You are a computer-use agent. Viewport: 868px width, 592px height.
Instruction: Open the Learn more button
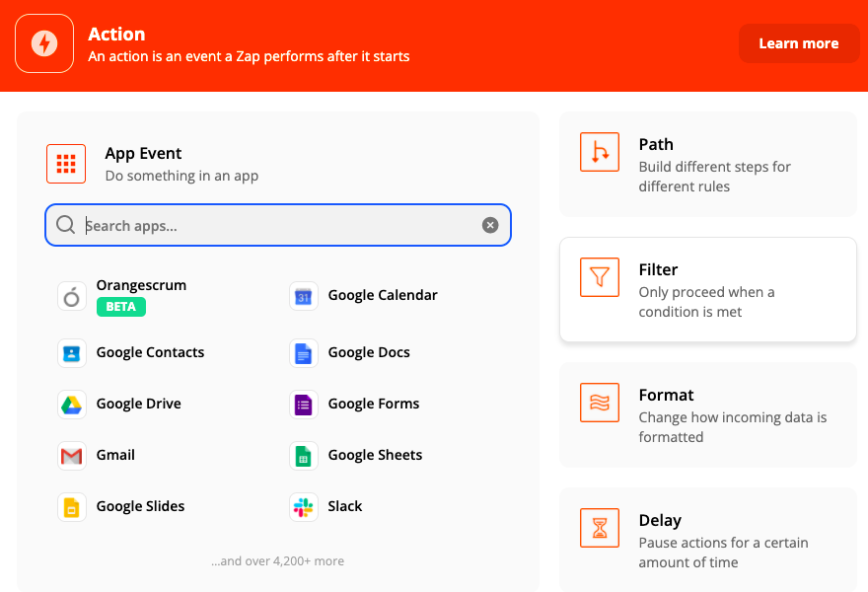799,43
